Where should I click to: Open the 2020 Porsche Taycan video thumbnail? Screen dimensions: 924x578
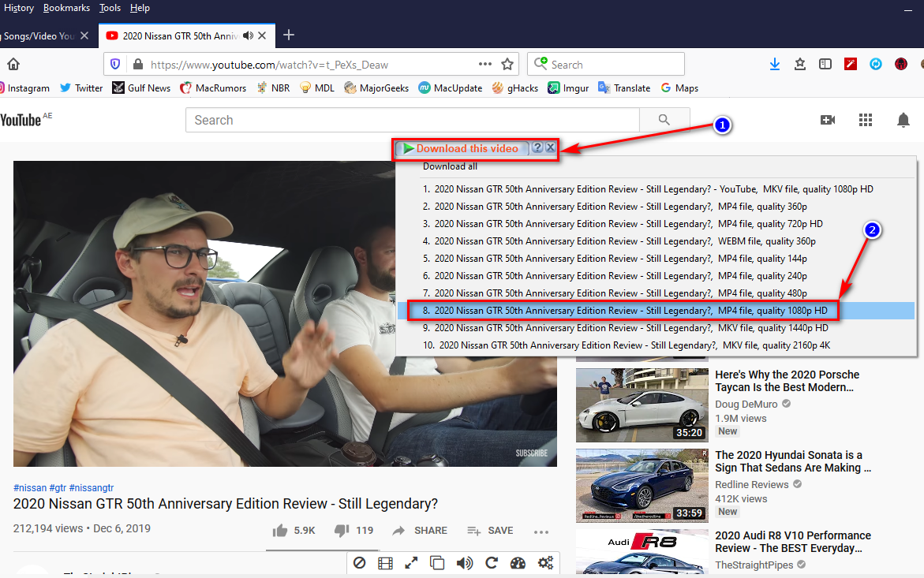coord(642,405)
